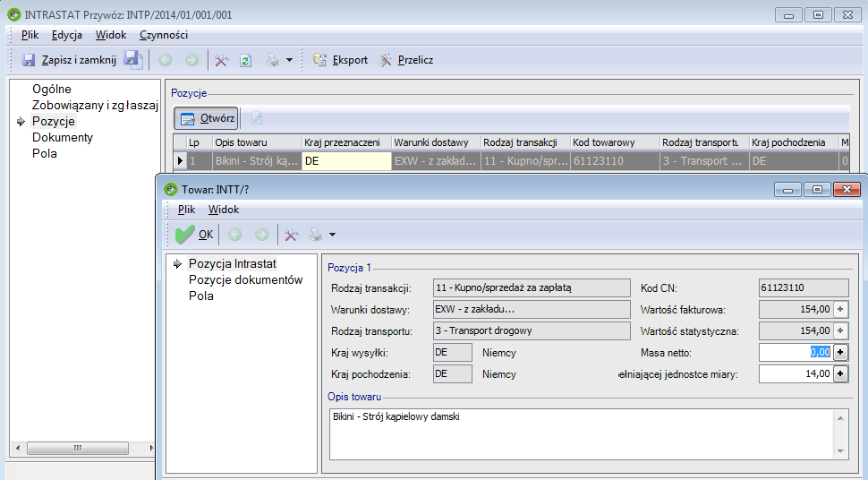Click the Kod towarowy column header
Viewport: 868px width, 480px height.
(615, 142)
